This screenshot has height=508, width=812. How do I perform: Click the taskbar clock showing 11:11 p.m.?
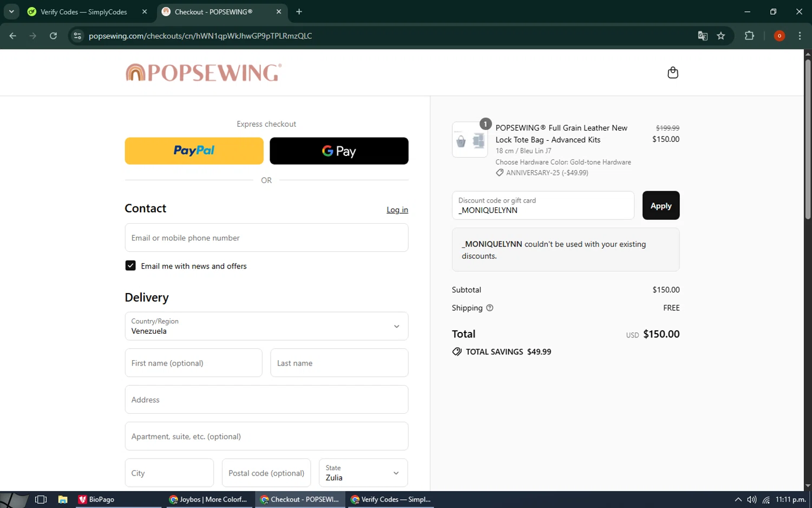click(790, 499)
